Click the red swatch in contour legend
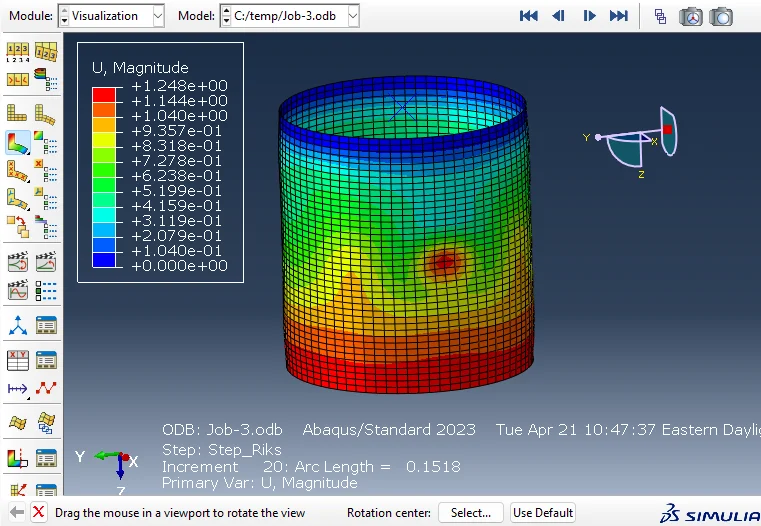Viewport: 761px width, 526px height. coord(104,94)
